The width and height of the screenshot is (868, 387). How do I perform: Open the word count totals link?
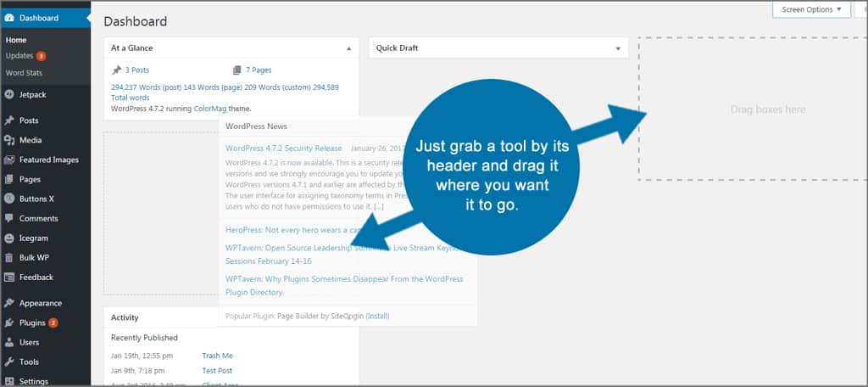pos(225,93)
